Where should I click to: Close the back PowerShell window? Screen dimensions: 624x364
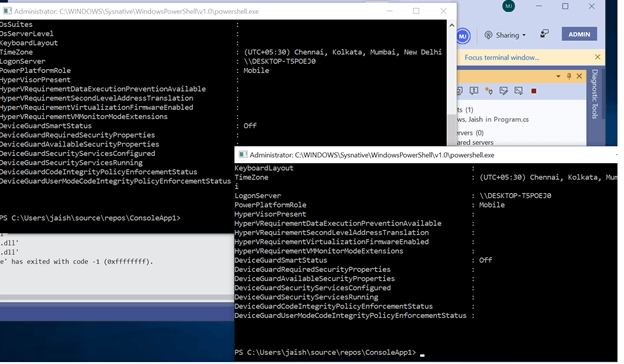click(443, 11)
